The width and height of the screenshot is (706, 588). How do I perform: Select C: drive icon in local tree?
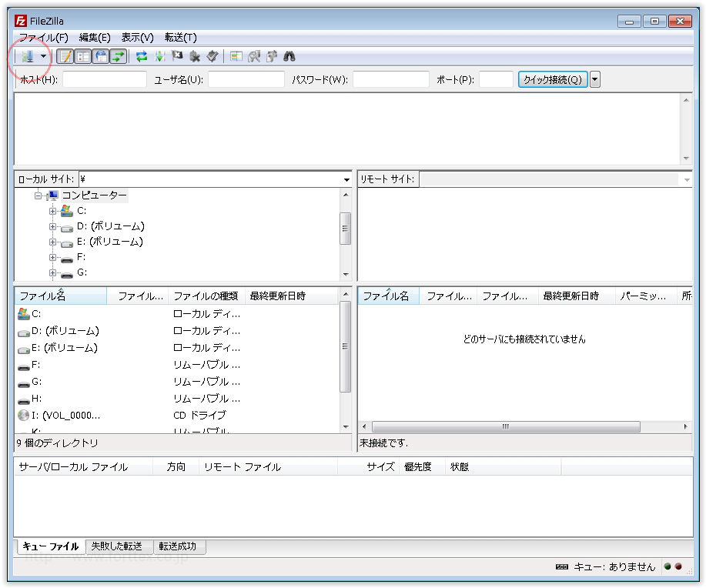point(67,211)
